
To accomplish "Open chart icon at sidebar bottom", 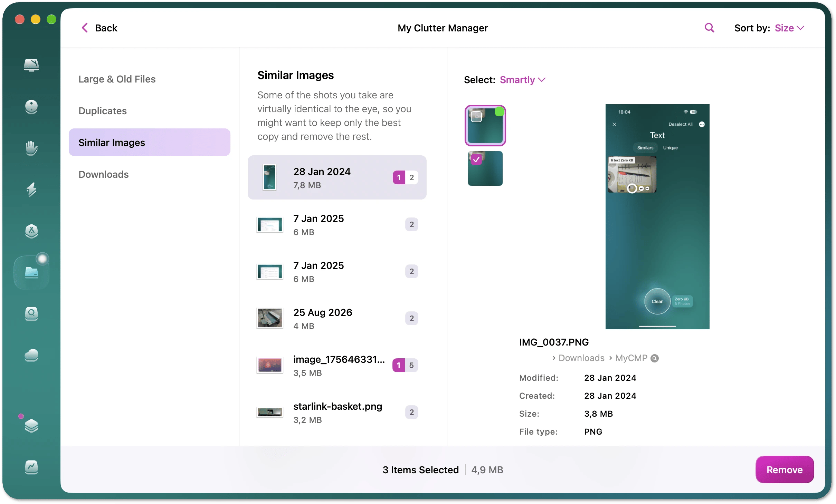I will coord(31,467).
